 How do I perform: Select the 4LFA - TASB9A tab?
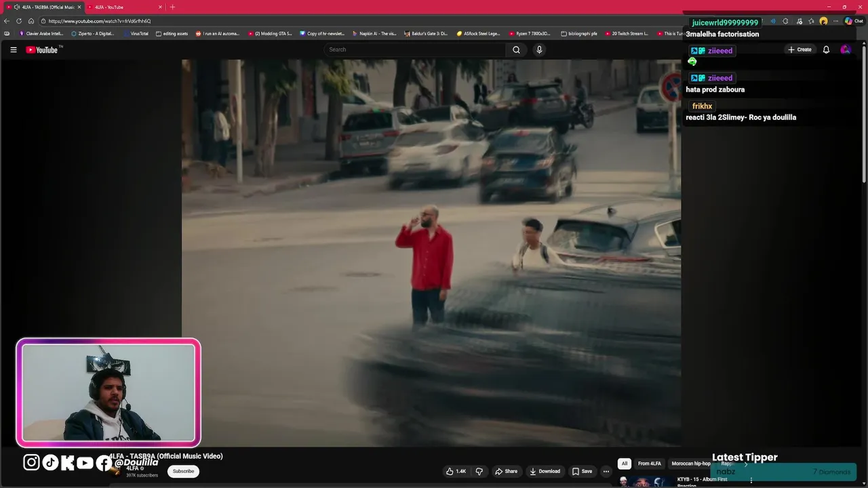[x=42, y=7]
